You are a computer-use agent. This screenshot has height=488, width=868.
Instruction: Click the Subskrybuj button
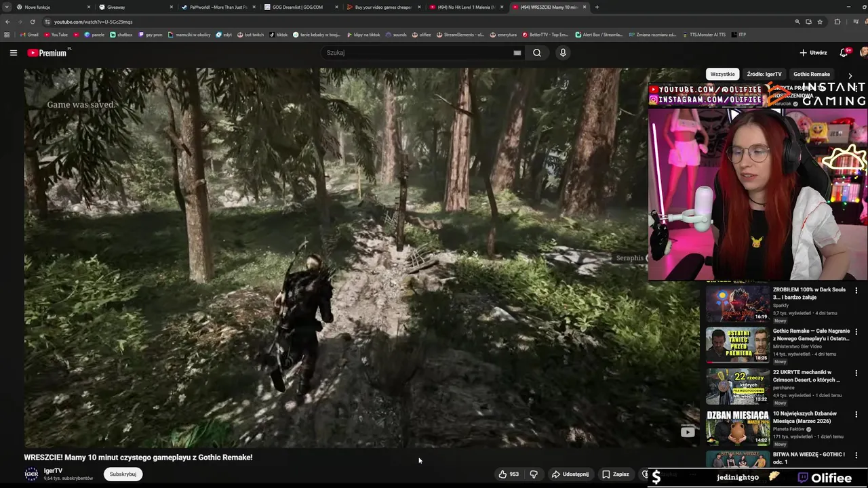[123, 474]
